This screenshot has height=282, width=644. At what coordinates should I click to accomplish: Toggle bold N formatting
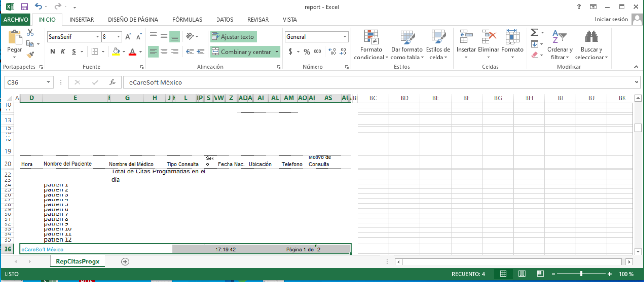(52, 52)
